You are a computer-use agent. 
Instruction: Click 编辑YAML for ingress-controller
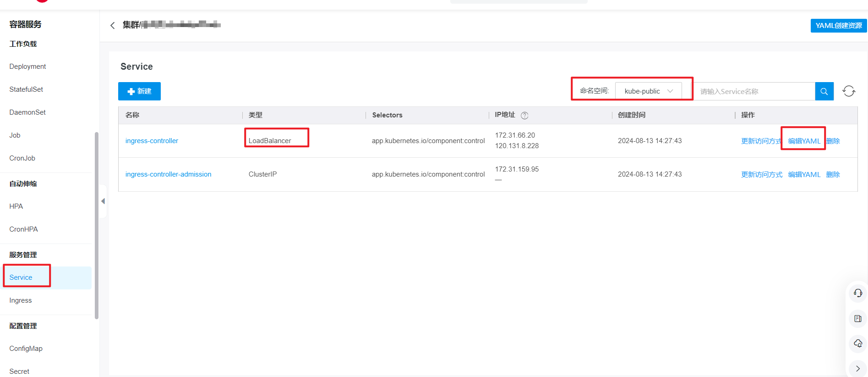(x=804, y=141)
